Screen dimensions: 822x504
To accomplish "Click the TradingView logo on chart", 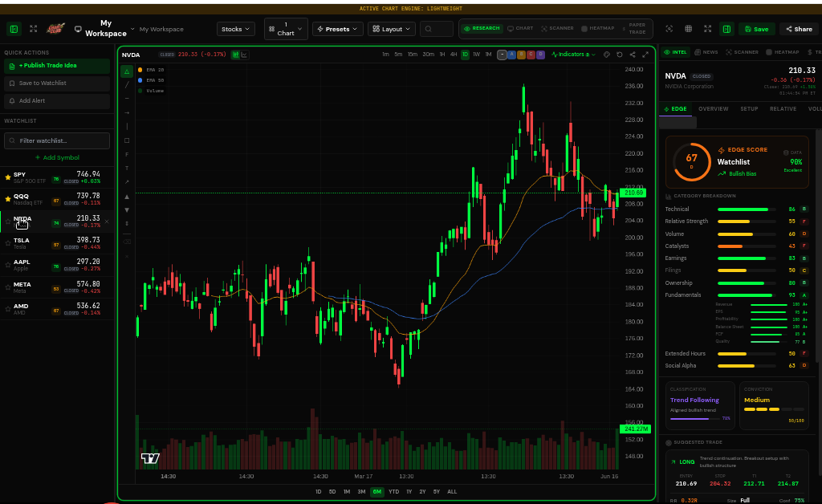I will click(150, 458).
